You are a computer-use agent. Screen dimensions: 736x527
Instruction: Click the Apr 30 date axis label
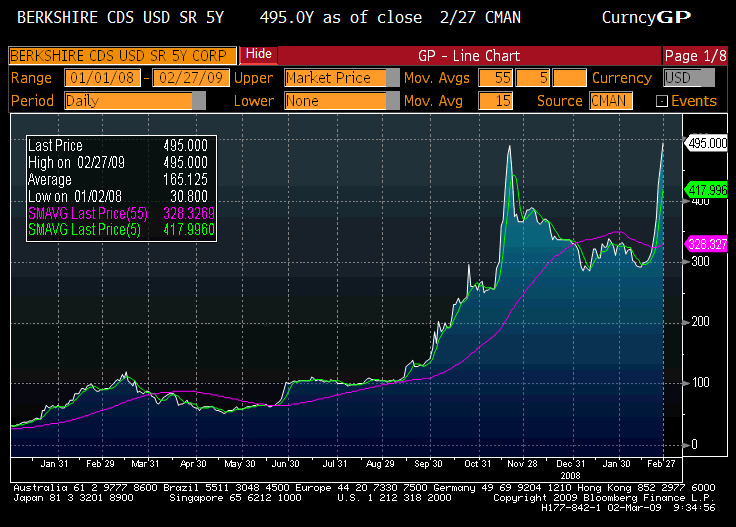[x=193, y=464]
